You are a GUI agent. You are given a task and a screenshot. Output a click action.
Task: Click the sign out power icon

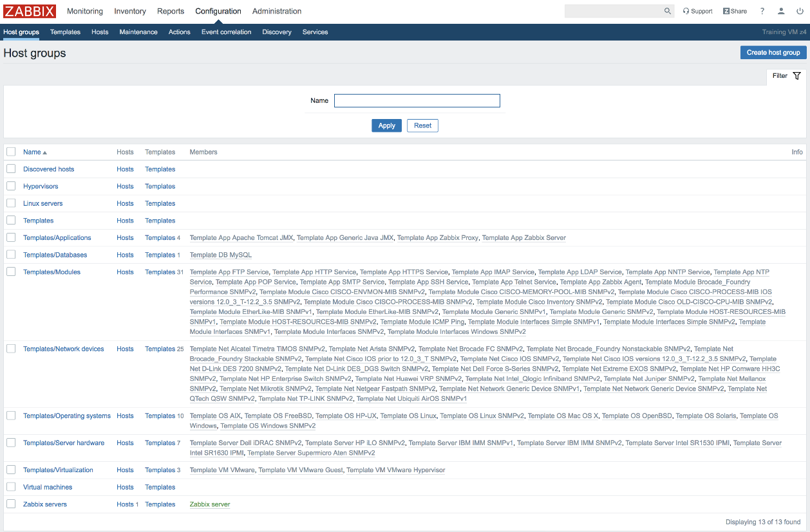(800, 11)
